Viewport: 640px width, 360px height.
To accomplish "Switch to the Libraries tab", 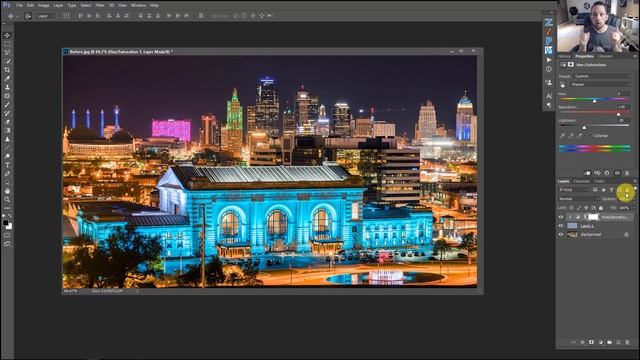I will (605, 56).
